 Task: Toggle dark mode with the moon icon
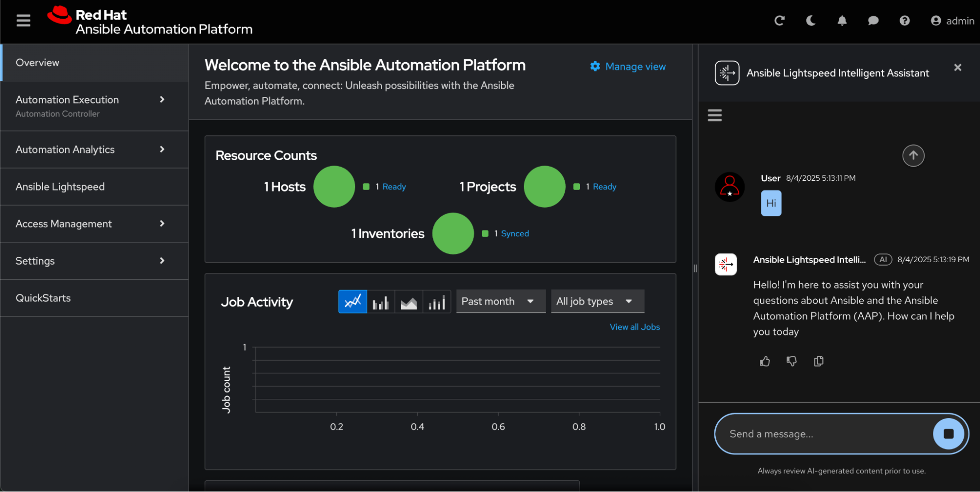click(x=811, y=21)
